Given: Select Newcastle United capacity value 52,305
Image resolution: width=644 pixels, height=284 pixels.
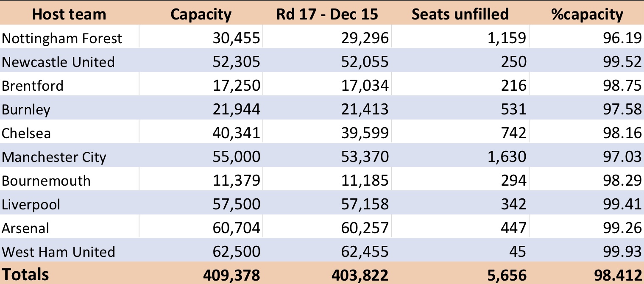Looking at the screenshot, I should [x=236, y=62].
